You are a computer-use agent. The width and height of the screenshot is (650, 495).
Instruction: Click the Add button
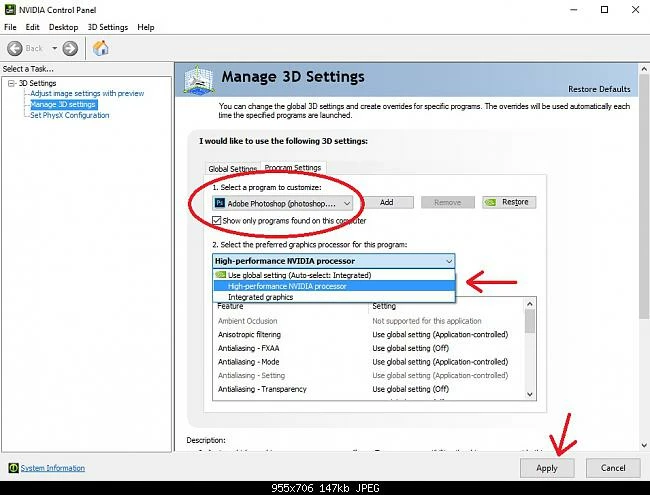(386, 202)
